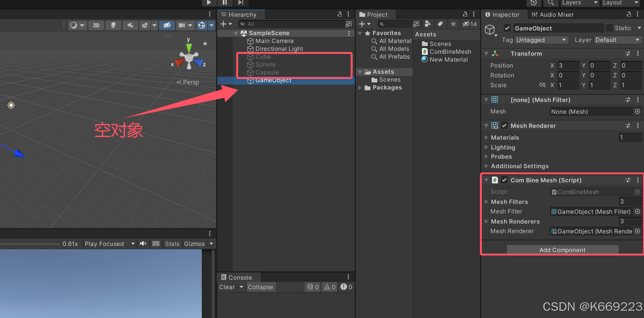
Task: Click the Add Component button
Action: point(562,250)
